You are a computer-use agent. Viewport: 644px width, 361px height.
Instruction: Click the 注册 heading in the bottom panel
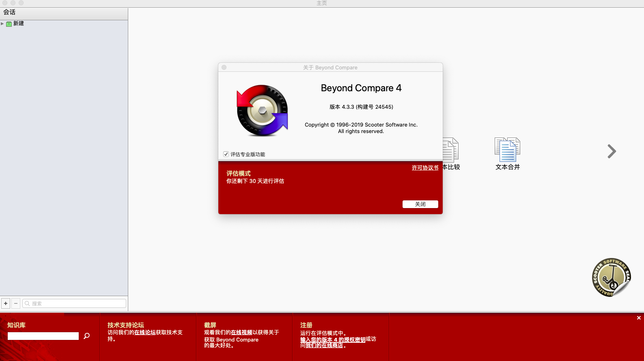click(x=306, y=325)
